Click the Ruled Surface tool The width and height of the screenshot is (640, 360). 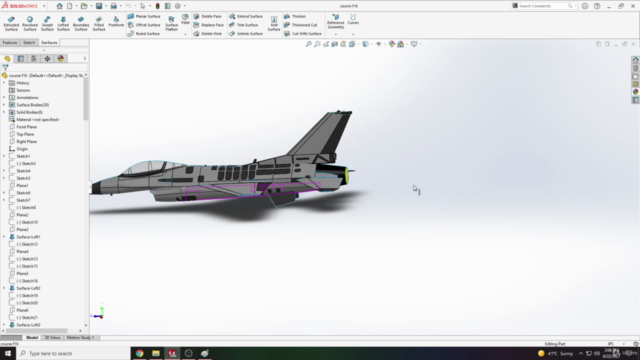point(144,33)
